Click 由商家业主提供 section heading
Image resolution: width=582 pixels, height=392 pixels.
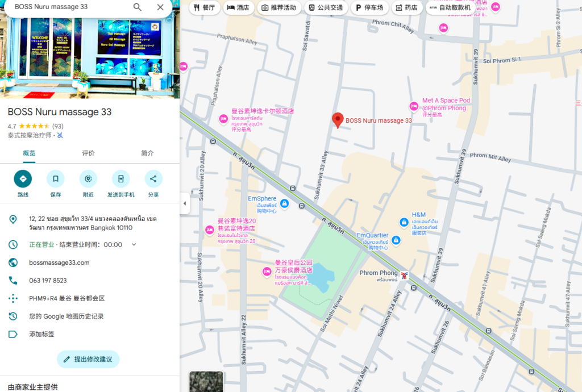(x=32, y=387)
